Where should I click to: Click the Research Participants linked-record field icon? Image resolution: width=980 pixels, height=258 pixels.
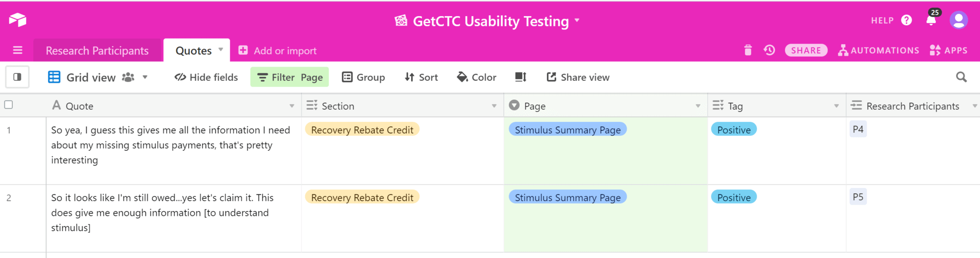(x=856, y=105)
